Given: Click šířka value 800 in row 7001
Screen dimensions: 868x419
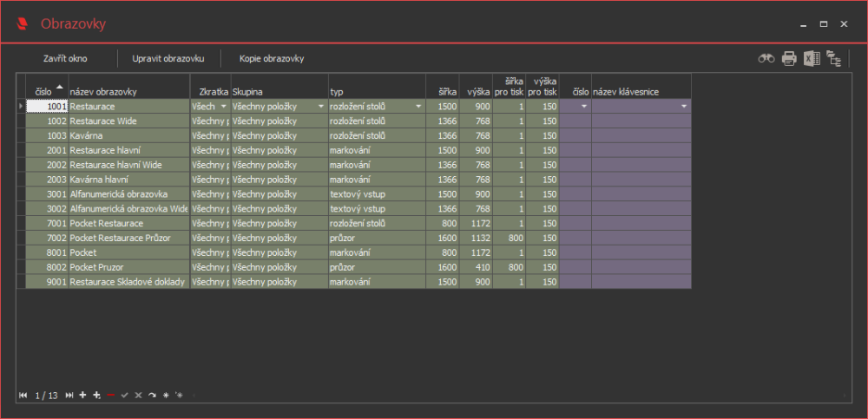Looking at the screenshot, I should pyautogui.click(x=443, y=224).
